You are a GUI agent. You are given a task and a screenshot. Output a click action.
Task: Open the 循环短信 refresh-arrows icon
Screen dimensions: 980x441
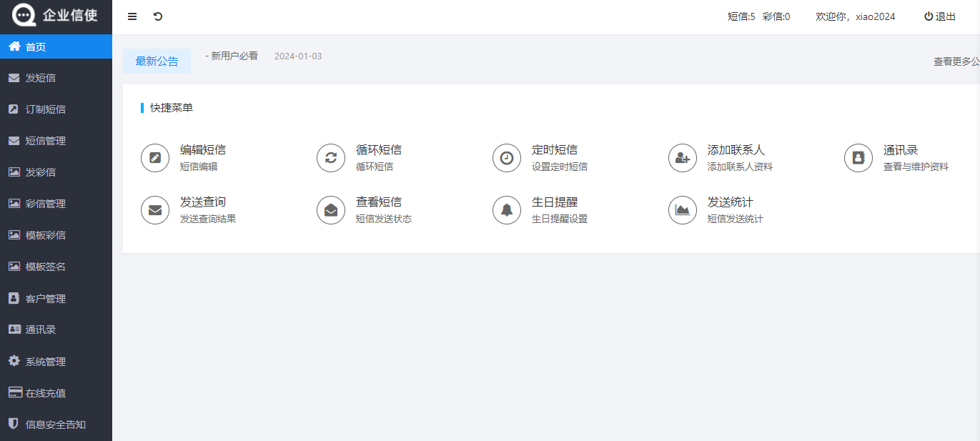point(331,158)
